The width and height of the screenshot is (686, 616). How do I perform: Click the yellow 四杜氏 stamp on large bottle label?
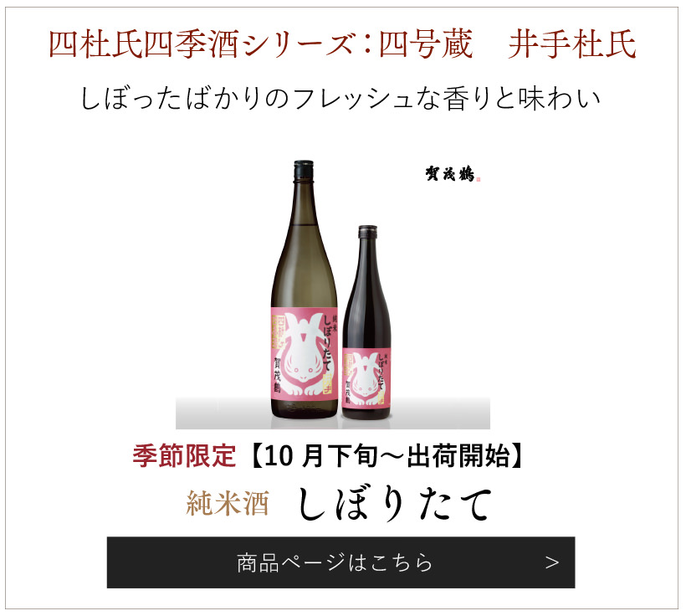point(277,332)
